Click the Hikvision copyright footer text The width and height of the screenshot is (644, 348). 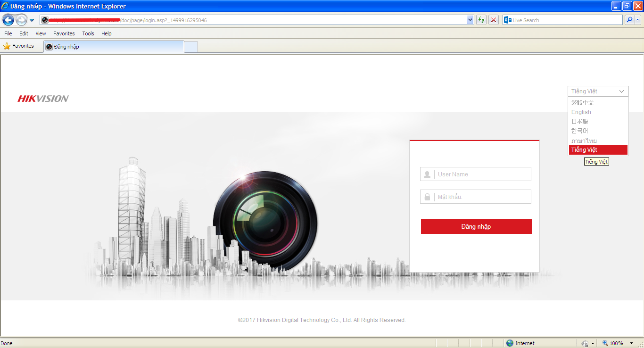(x=322, y=320)
